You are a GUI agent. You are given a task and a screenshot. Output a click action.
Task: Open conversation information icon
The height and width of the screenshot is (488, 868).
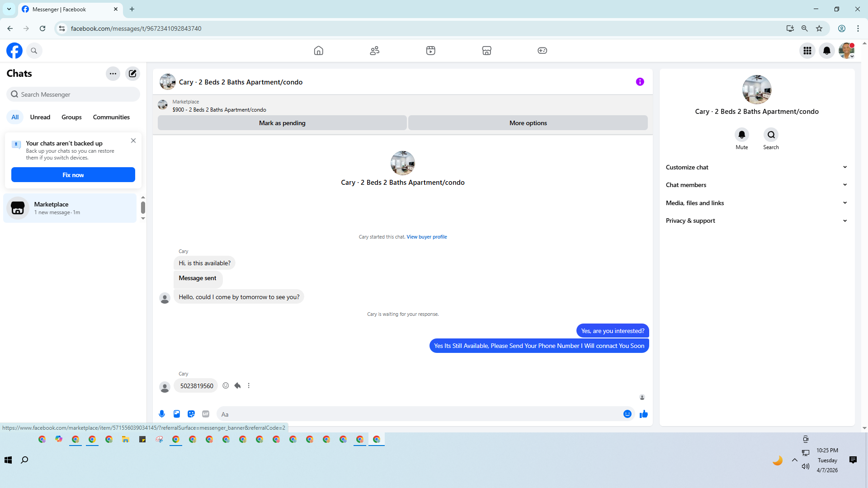(x=640, y=82)
